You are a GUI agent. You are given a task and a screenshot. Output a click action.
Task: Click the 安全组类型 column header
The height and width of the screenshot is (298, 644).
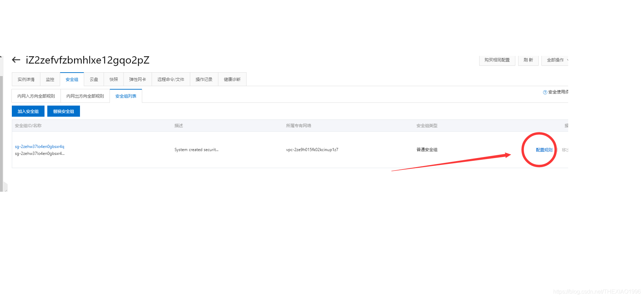(x=427, y=126)
